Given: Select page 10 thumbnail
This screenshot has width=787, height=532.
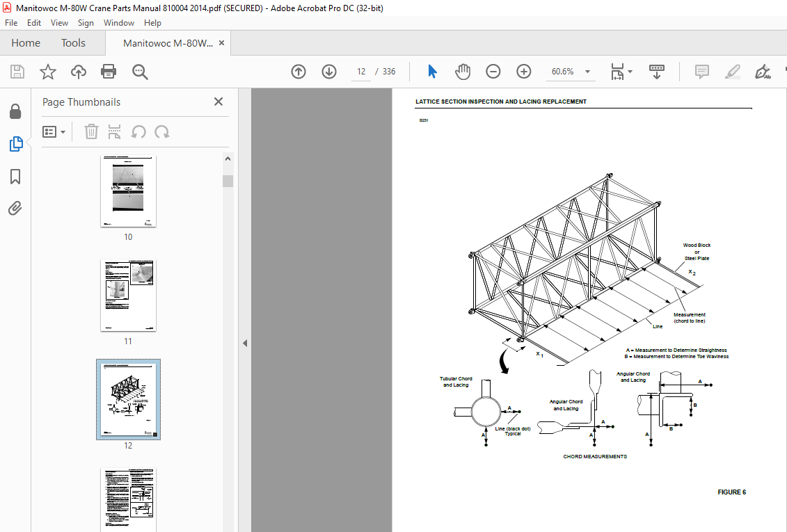Looking at the screenshot, I should [x=128, y=191].
